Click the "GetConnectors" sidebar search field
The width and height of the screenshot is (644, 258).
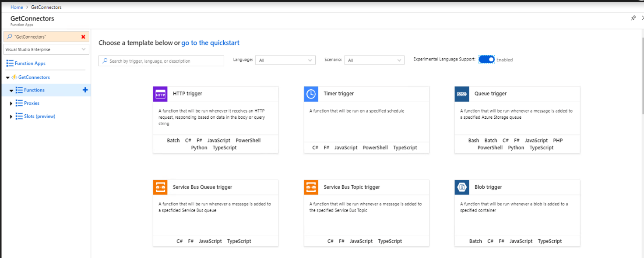pyautogui.click(x=46, y=37)
